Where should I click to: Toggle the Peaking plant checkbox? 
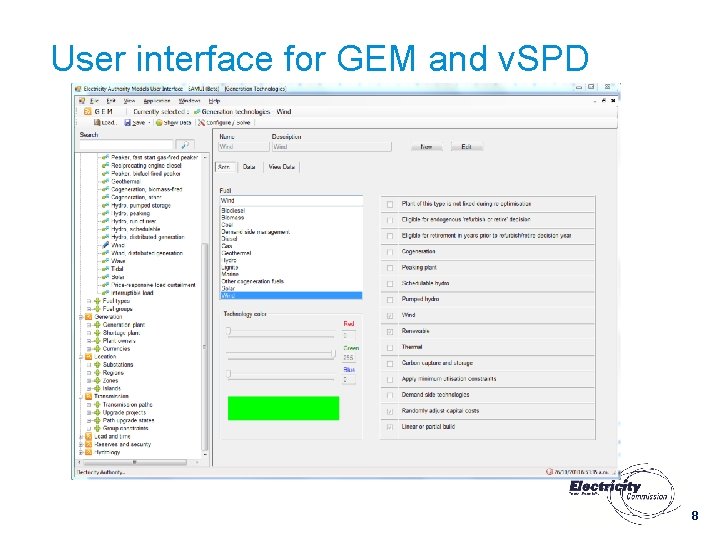click(390, 268)
